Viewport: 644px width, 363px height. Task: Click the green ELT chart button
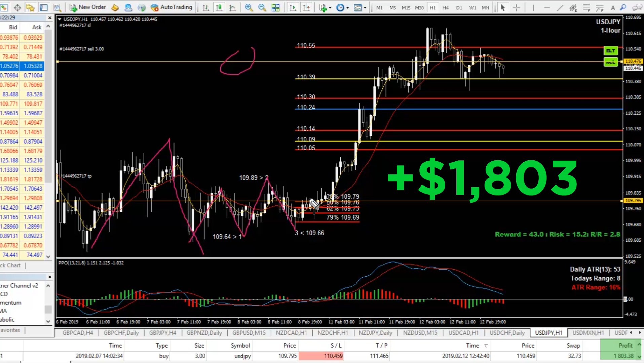click(x=611, y=51)
